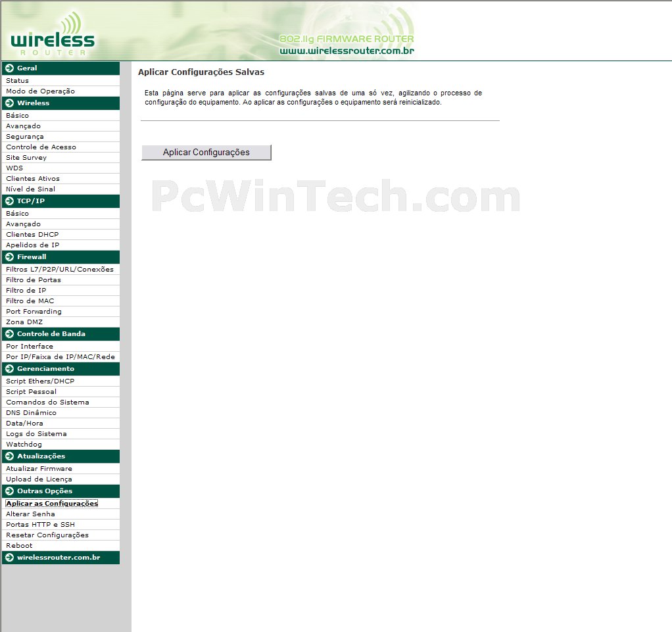This screenshot has height=632, width=672.
Task: View Clientes Ativos list
Action: [x=33, y=179]
